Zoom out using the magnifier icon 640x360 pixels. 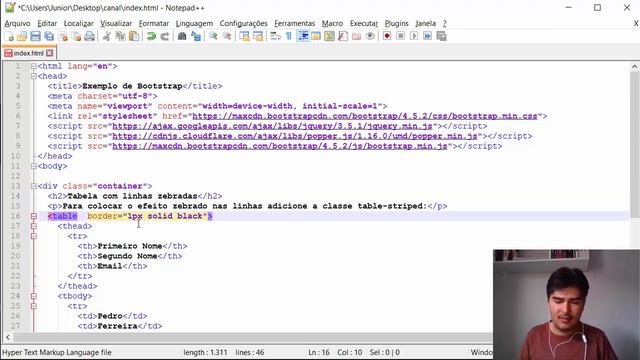(x=227, y=36)
